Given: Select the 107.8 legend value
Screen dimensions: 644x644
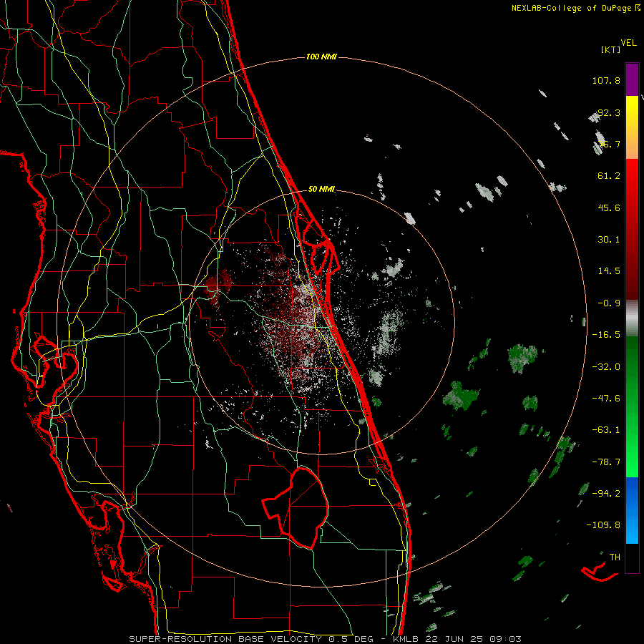Looking at the screenshot, I should click(x=606, y=80).
